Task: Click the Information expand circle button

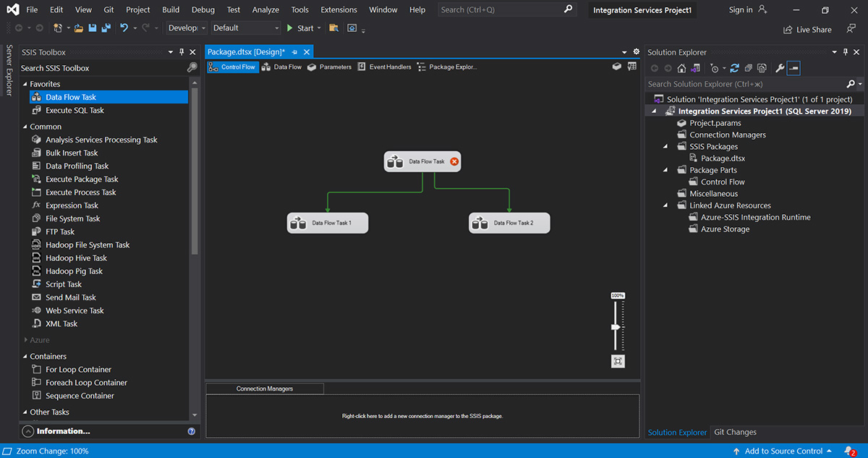Action: (28, 431)
